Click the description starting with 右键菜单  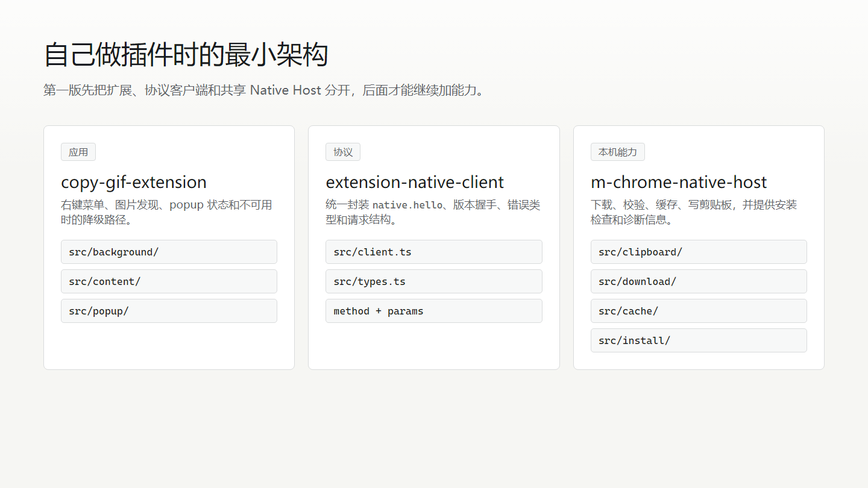pos(167,212)
